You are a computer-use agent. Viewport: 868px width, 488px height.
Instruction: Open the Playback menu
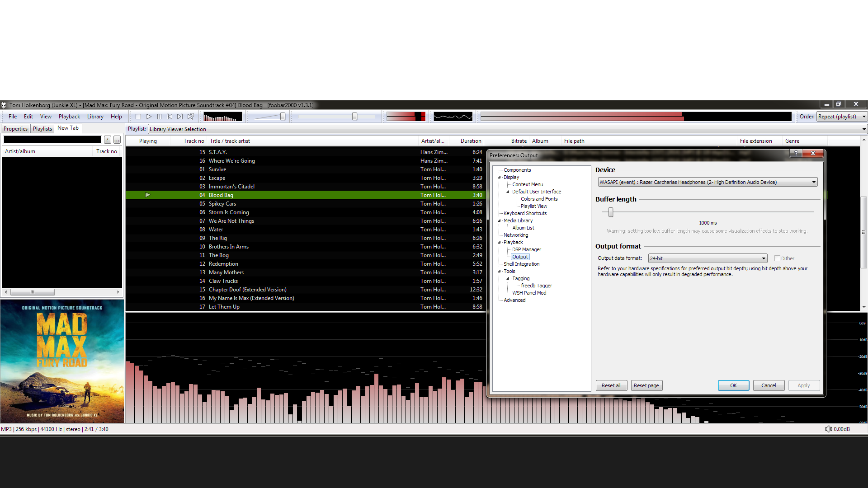[69, 117]
